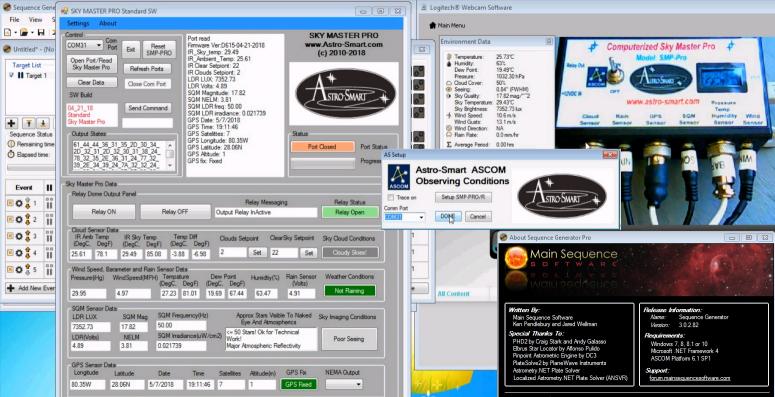Viewport: 775px width, 397px height.
Task: Click the ClearSky Setpoint field showing 22
Action: pos(283,253)
